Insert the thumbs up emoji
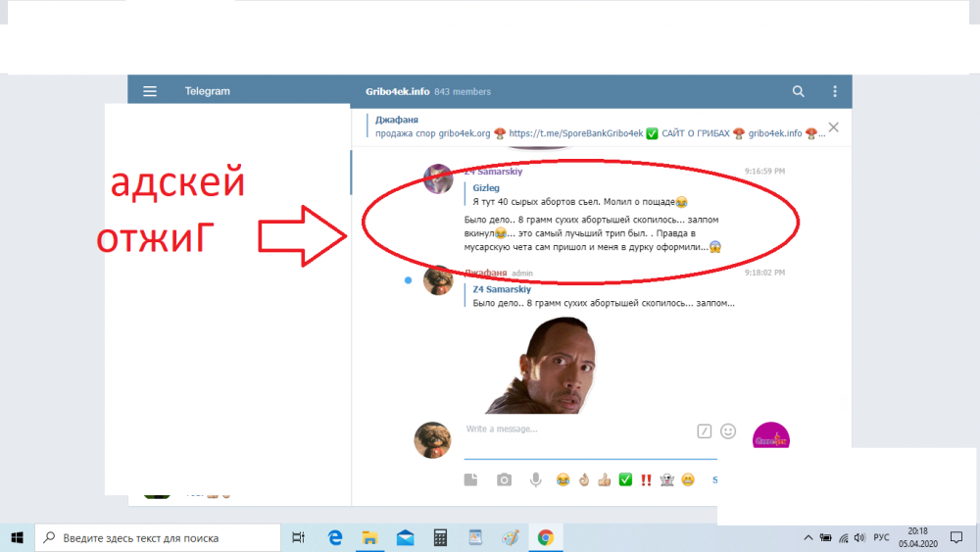This screenshot has height=552, width=980. point(605,479)
